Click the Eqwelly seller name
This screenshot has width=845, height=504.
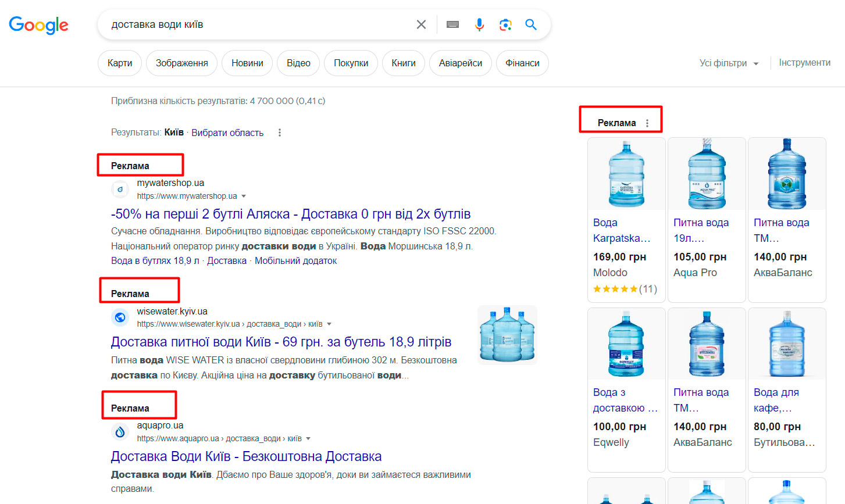[x=611, y=442]
